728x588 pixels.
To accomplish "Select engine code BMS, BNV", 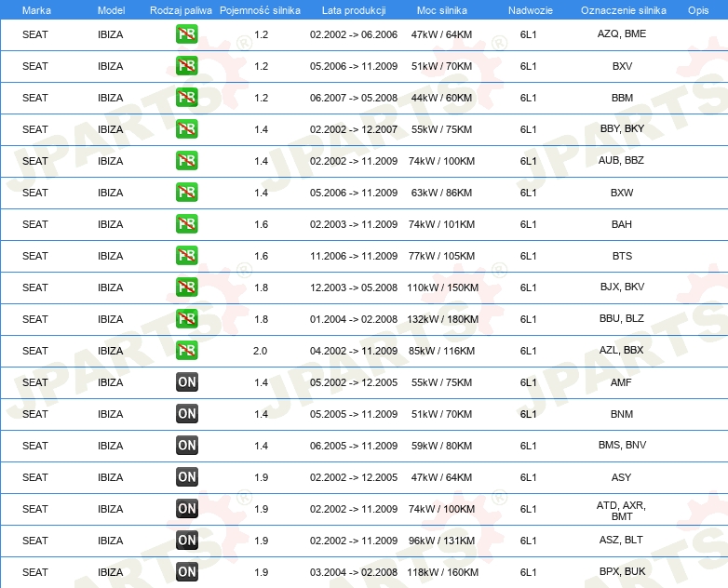I will tap(622, 445).
